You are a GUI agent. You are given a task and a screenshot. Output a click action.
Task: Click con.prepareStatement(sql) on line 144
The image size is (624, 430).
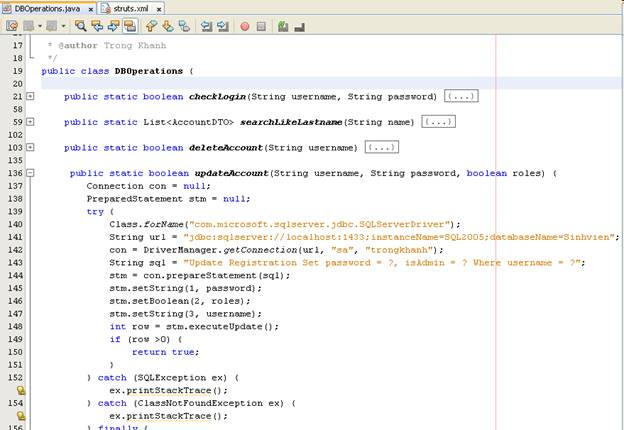tap(216, 275)
